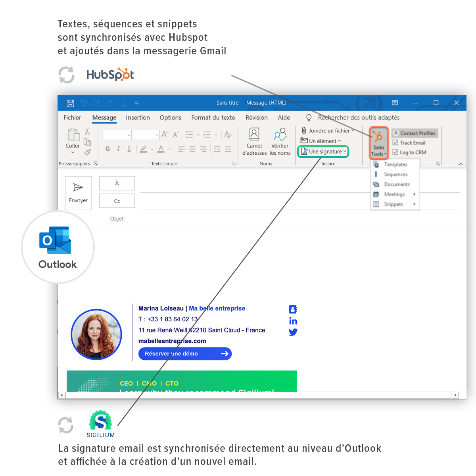Open the highlight color dropdown arrow
This screenshot has width=476, height=476.
152,149
